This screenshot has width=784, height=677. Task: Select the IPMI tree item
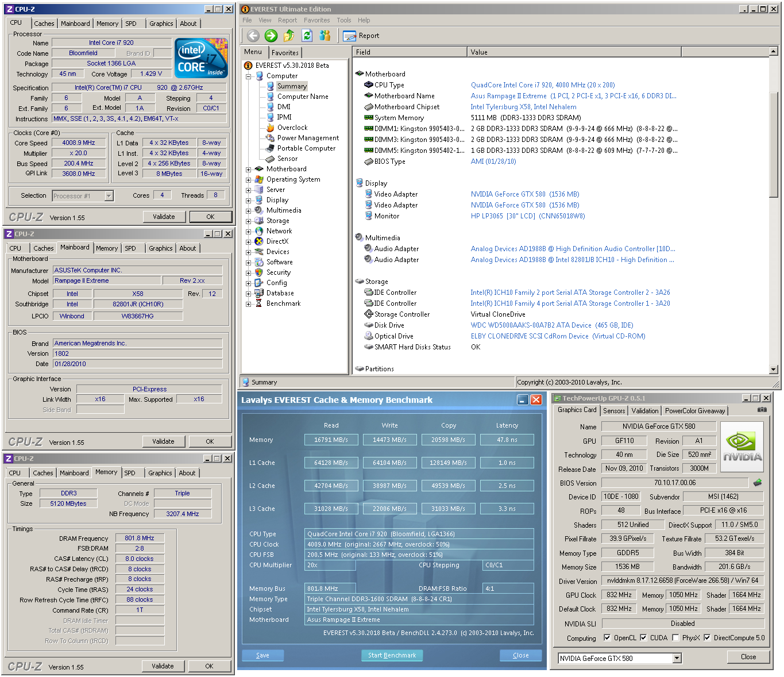click(284, 117)
